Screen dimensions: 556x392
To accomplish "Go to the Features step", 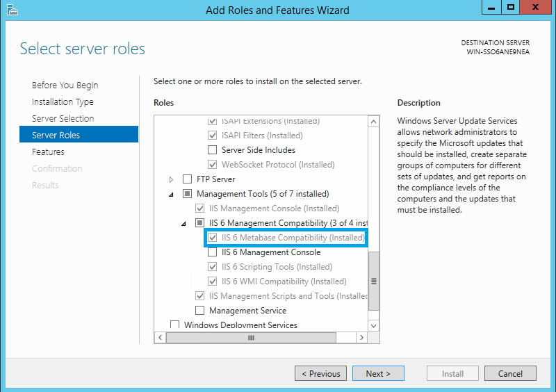I will 48,152.
